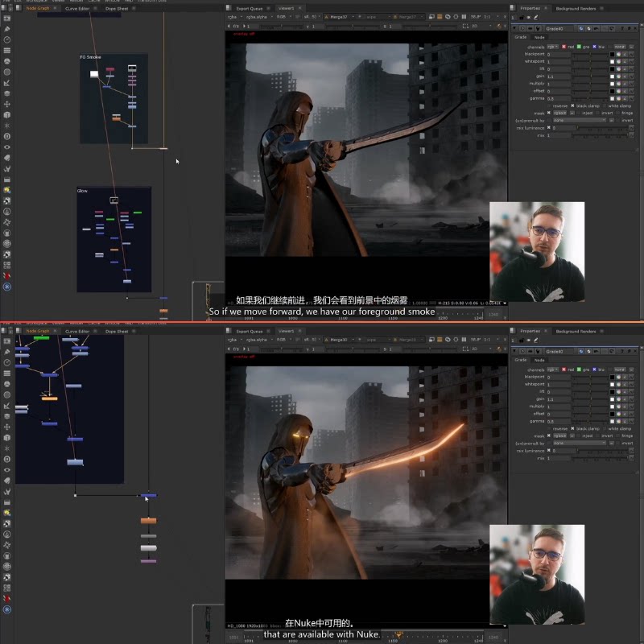Toggle the green channel checkbox in upper Grade40 panel
Image resolution: width=644 pixels, height=644 pixels.
[579, 47]
